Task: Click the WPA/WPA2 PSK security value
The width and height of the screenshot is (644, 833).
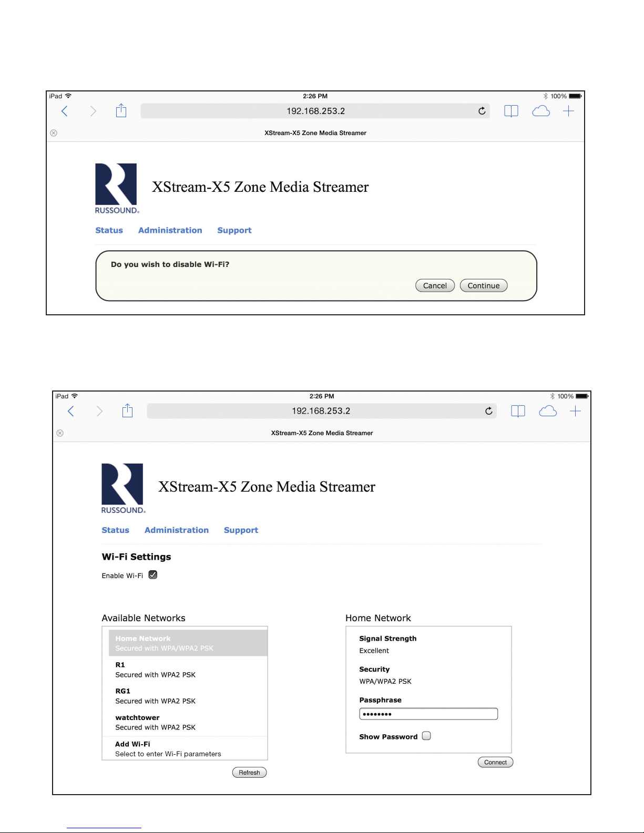Action: click(x=385, y=681)
